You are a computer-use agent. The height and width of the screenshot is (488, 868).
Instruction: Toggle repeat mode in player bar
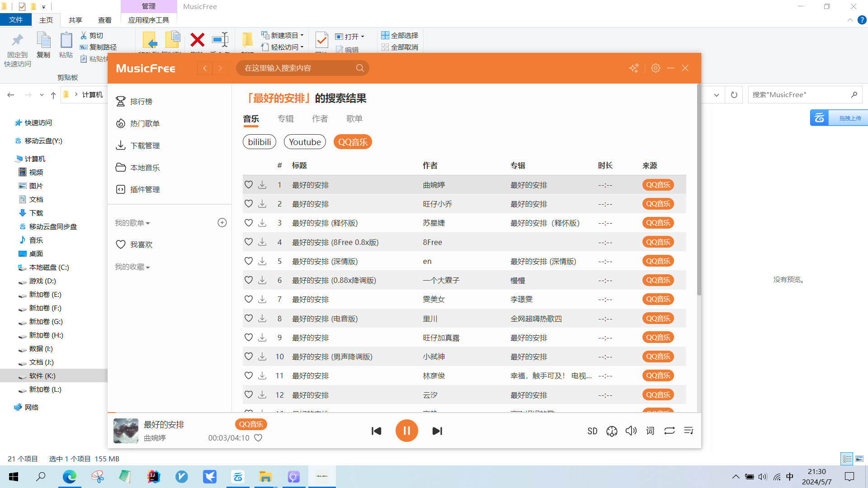670,431
